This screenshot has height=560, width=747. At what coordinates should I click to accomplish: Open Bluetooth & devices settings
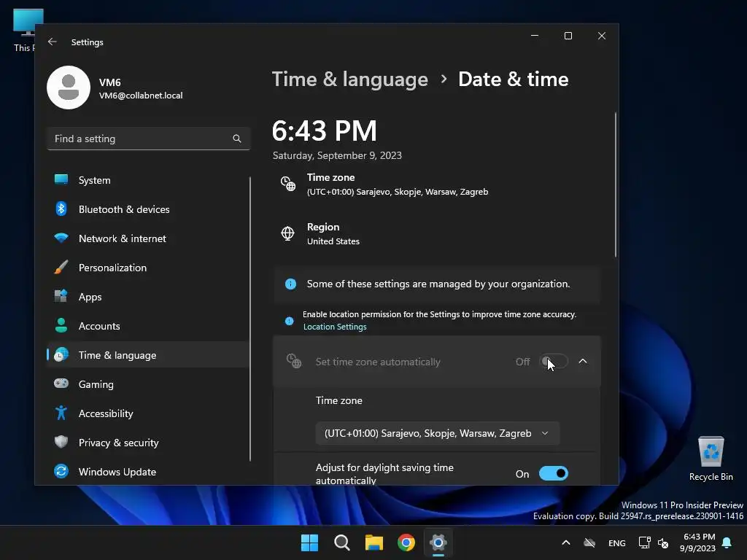tap(147, 209)
